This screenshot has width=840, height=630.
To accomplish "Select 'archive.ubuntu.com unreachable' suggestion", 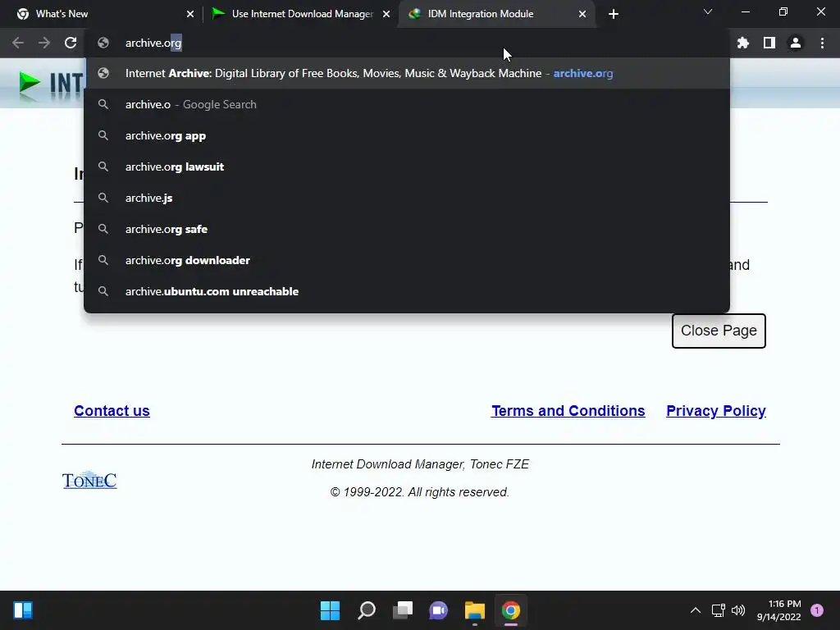I will 407,291.
